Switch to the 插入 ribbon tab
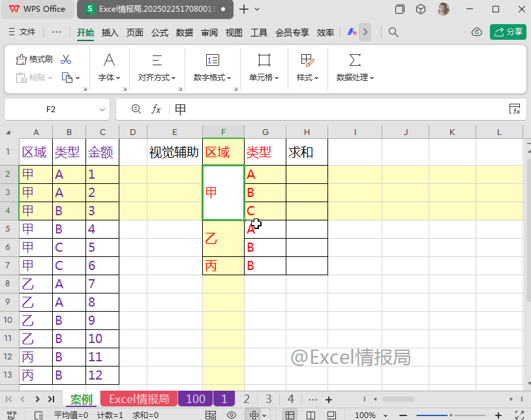Image resolution: width=531 pixels, height=420 pixels. [109, 31]
